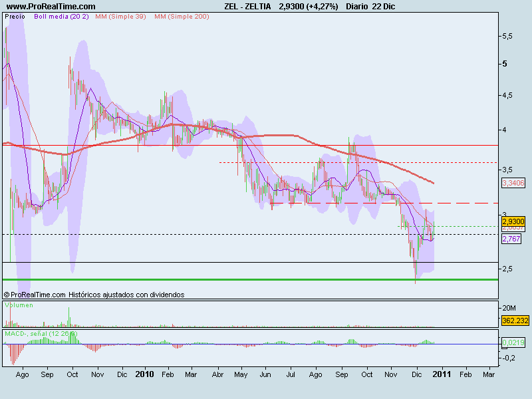The width and height of the screenshot is (532, 399).
Task: Click the Feb label right after 2011
Action: click(465, 374)
